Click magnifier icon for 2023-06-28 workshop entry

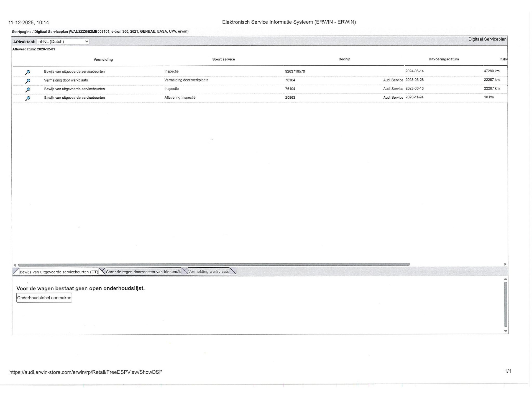click(x=28, y=81)
